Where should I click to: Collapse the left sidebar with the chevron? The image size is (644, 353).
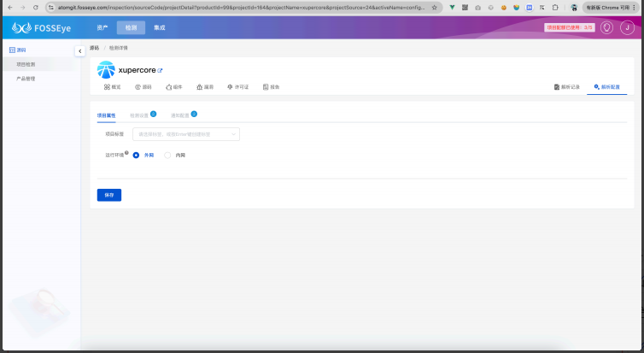pos(80,51)
